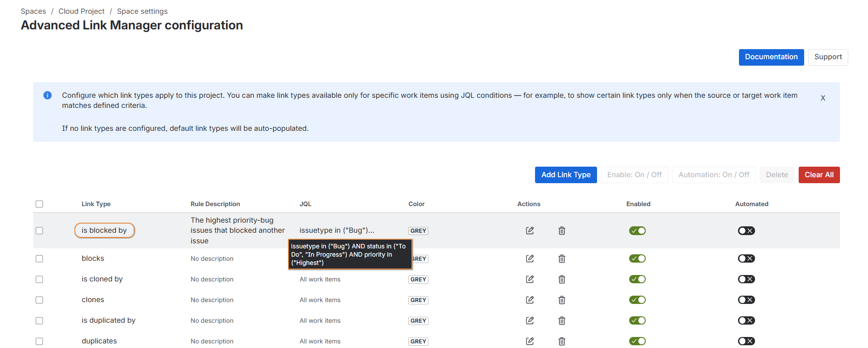
Task: Click GREY color badge for "duplicates"
Action: [418, 342]
